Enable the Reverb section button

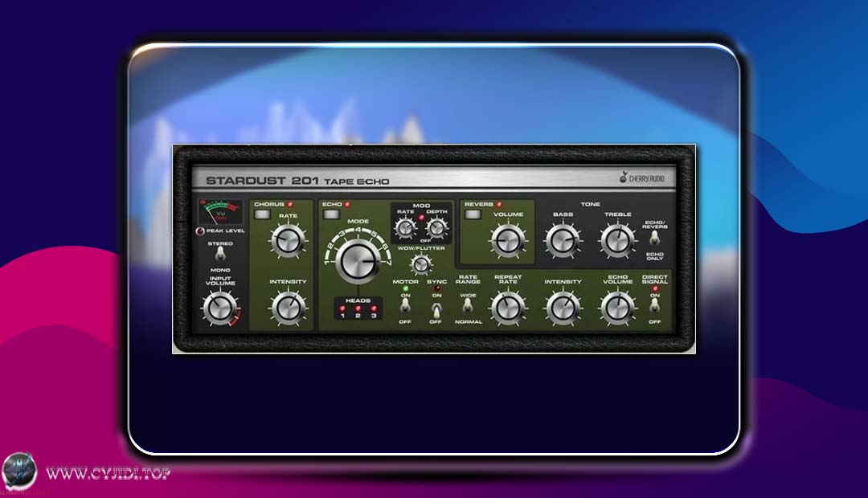[x=473, y=215]
